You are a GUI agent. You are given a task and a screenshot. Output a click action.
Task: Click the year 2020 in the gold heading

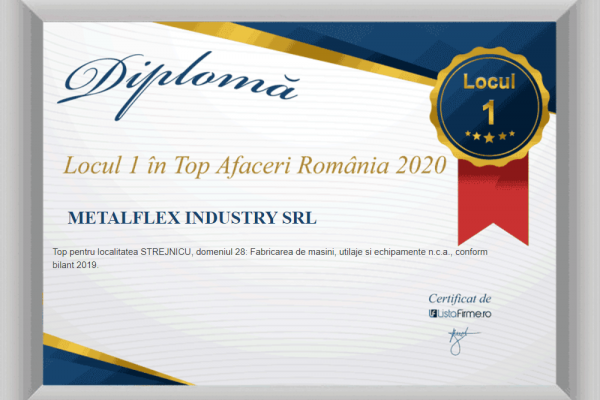(415, 165)
